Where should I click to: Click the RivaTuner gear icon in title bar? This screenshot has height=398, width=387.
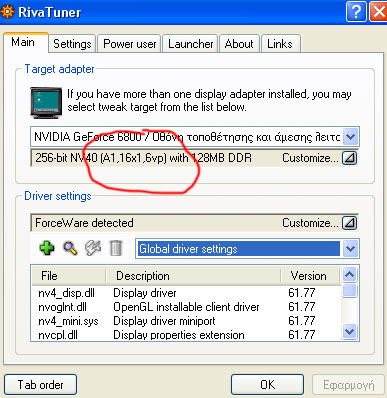point(8,12)
